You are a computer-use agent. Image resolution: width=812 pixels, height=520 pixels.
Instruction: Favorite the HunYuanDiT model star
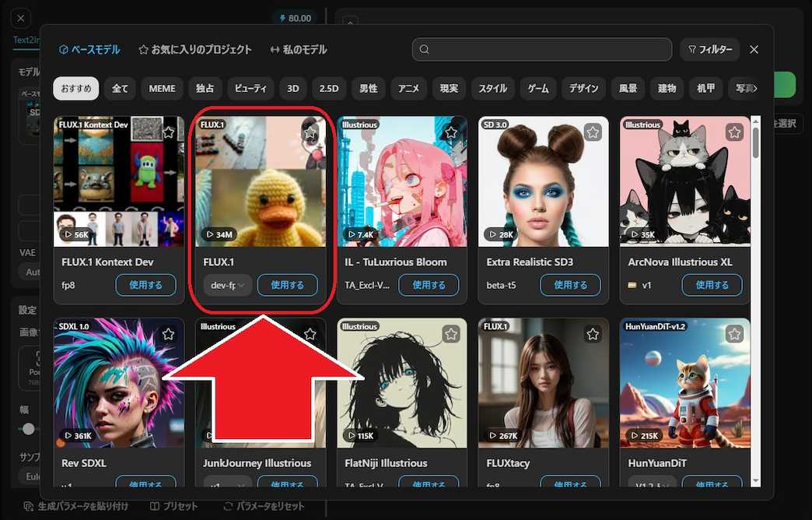(734, 334)
